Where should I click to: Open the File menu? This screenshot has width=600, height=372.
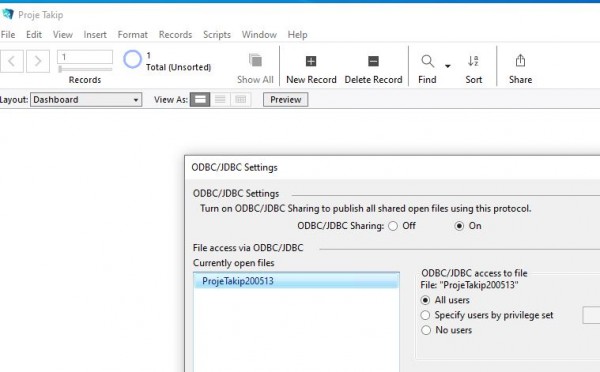point(8,34)
